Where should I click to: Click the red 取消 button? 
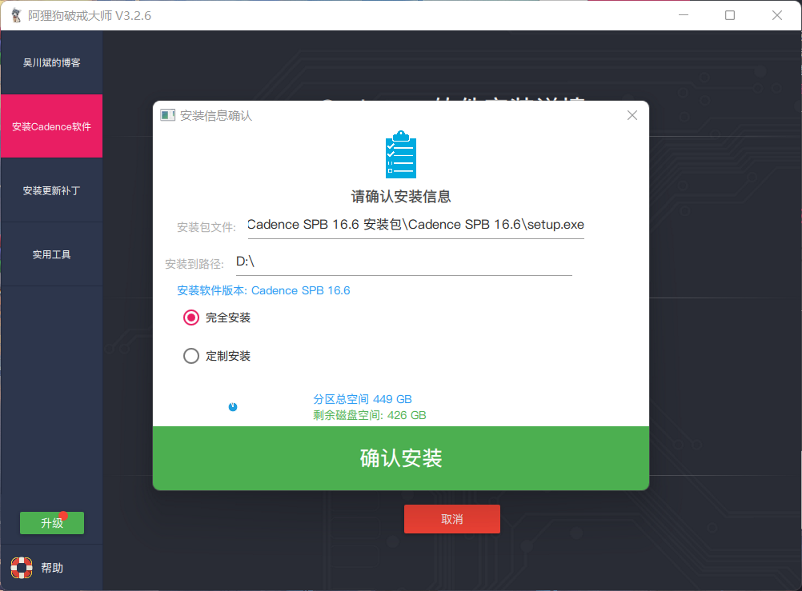click(x=452, y=519)
